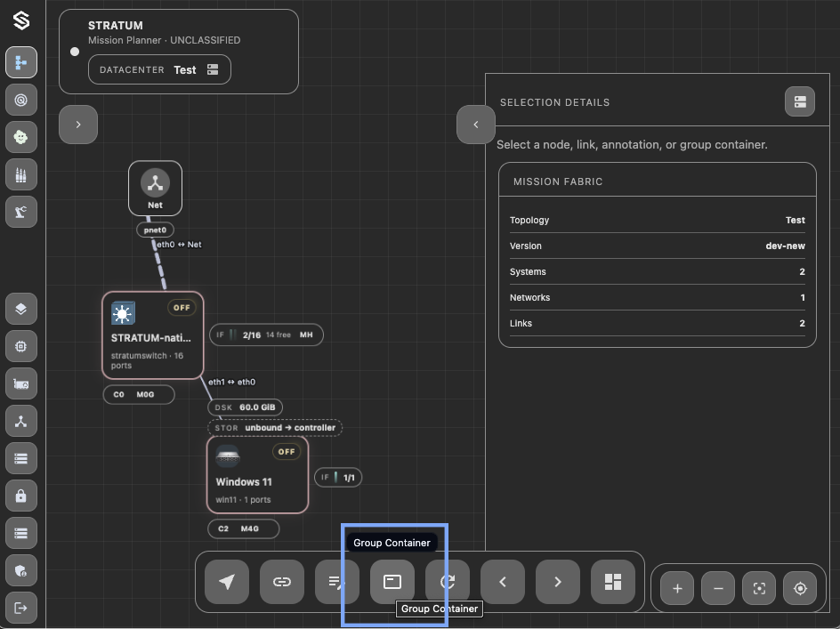Click the left chevron in bottom toolbar
The image size is (840, 629).
click(503, 582)
